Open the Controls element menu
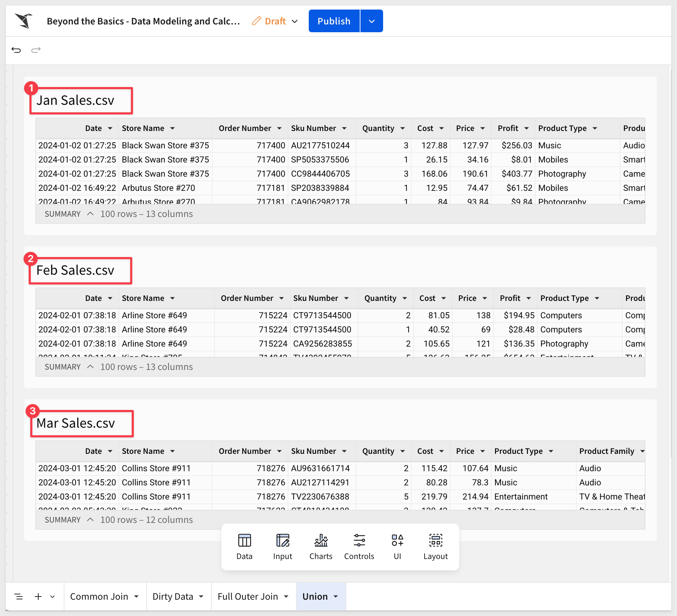This screenshot has height=616, width=677. (359, 547)
